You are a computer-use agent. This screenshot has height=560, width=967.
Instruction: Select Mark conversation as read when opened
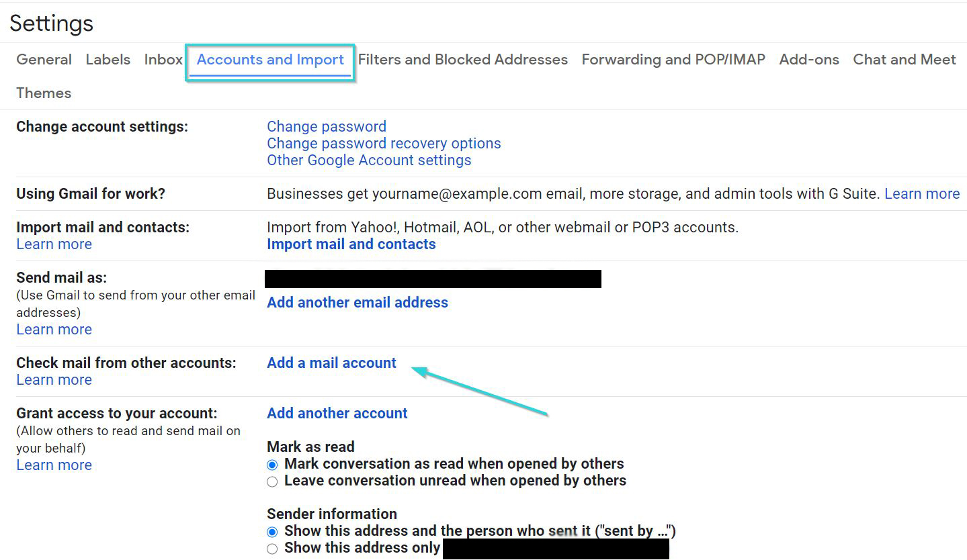coord(272,464)
